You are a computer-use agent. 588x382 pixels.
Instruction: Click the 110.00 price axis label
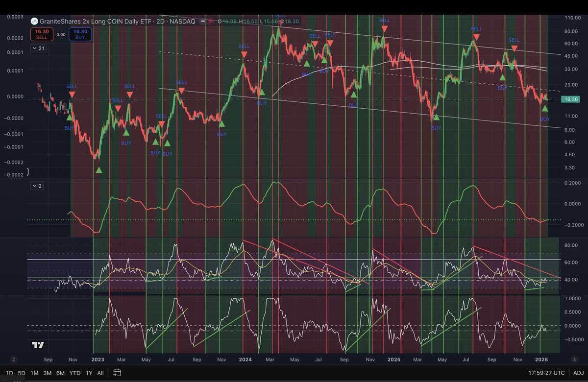click(572, 18)
